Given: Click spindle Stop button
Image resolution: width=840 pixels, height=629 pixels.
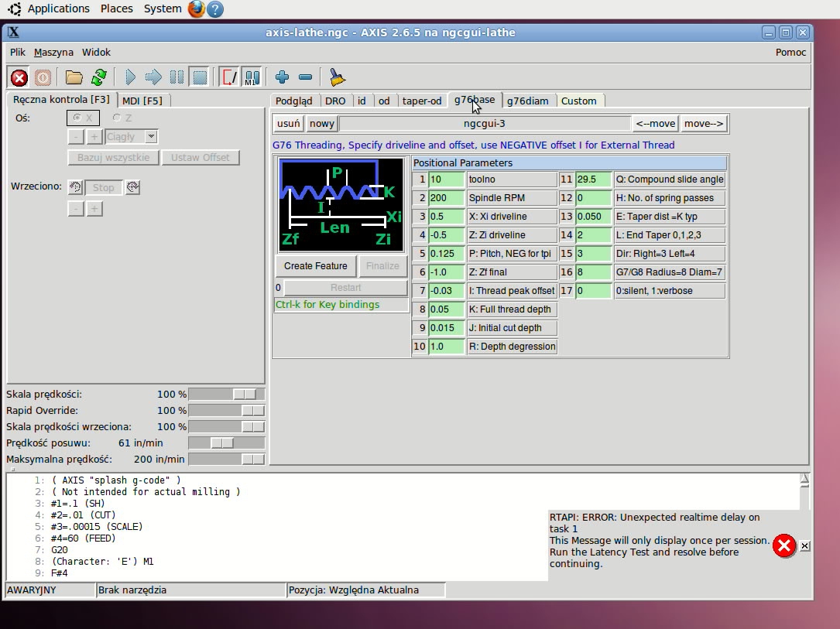Looking at the screenshot, I should [104, 187].
